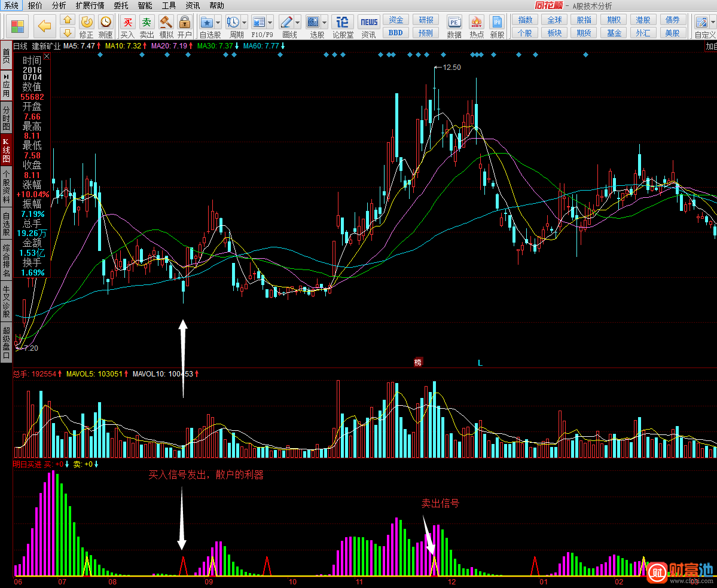Open the 分析 menu

[59, 5]
